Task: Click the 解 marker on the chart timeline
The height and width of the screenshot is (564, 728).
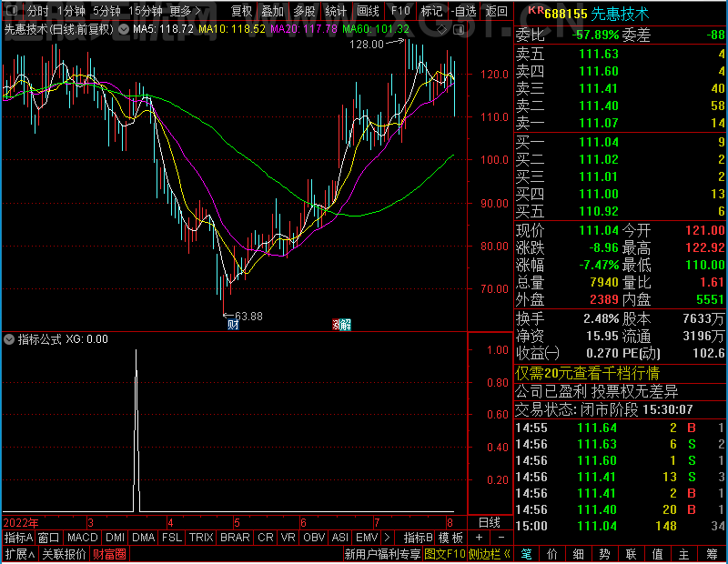Action: [346, 325]
